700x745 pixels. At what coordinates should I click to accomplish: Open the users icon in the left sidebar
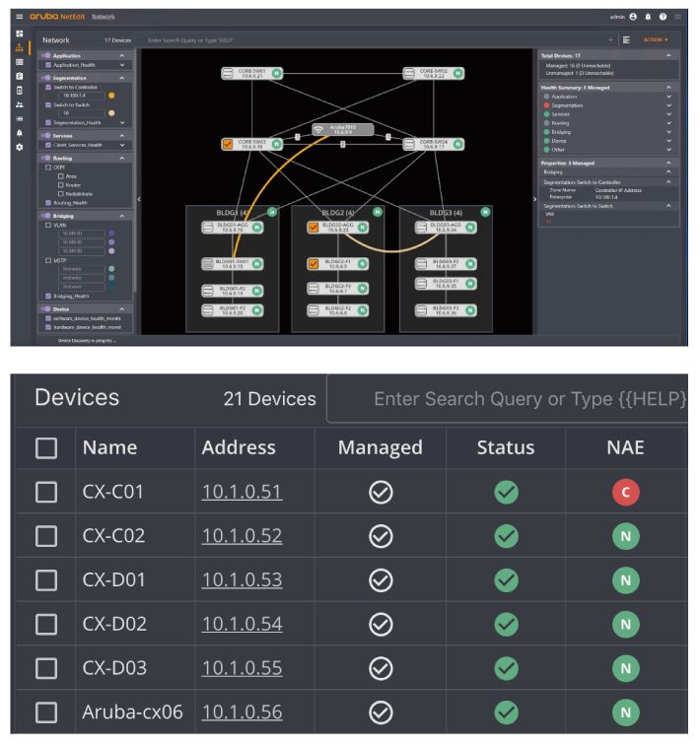tap(19, 104)
